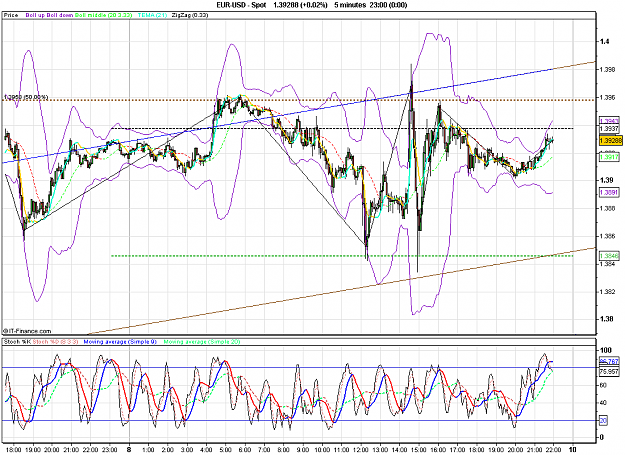Click the 0 level on stochastic axis

pos(602,437)
